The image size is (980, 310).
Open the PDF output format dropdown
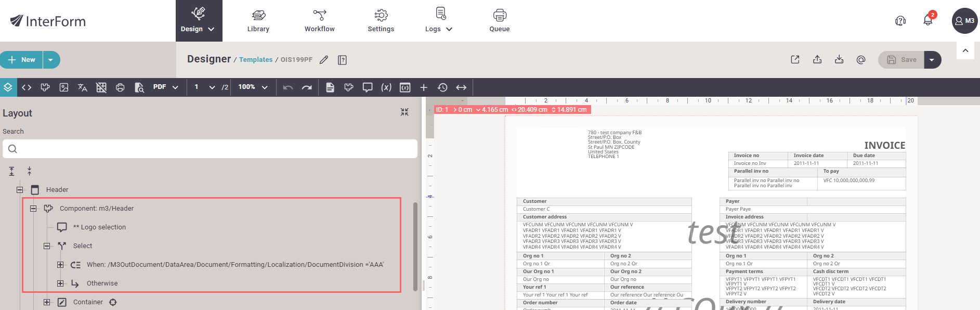(x=166, y=87)
